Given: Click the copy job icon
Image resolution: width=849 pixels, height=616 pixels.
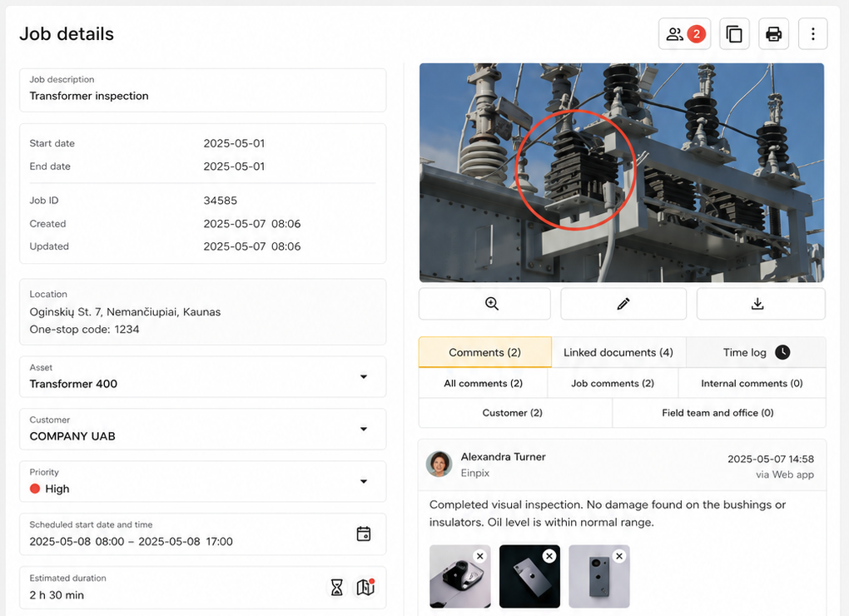Looking at the screenshot, I should pyautogui.click(x=734, y=34).
